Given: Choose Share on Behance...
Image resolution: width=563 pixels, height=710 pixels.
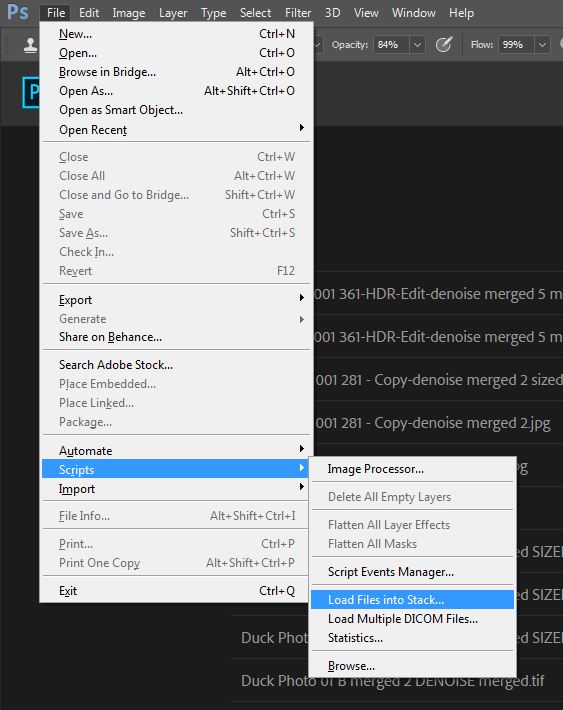Looking at the screenshot, I should tap(177, 337).
